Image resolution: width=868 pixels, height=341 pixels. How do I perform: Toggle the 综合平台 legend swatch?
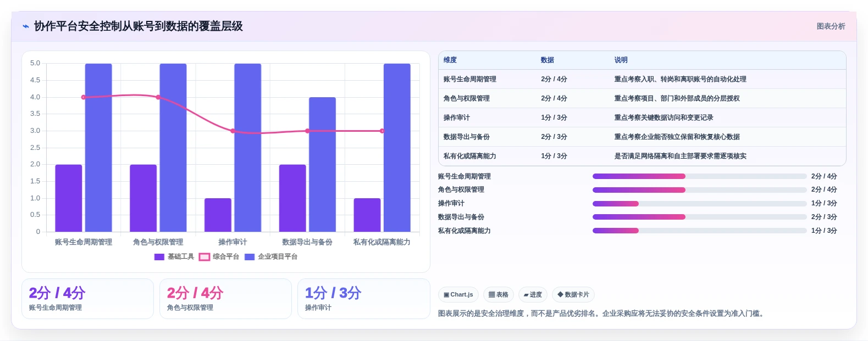click(x=204, y=257)
